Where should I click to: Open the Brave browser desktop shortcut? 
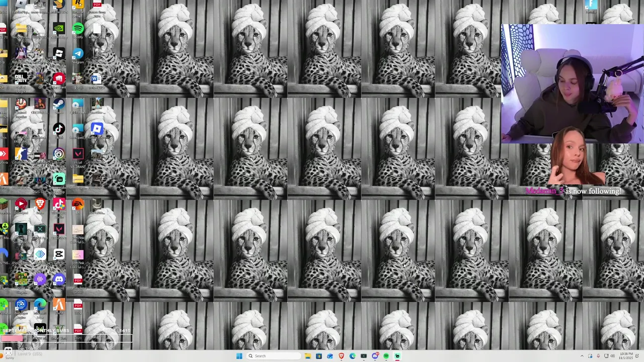click(x=40, y=204)
